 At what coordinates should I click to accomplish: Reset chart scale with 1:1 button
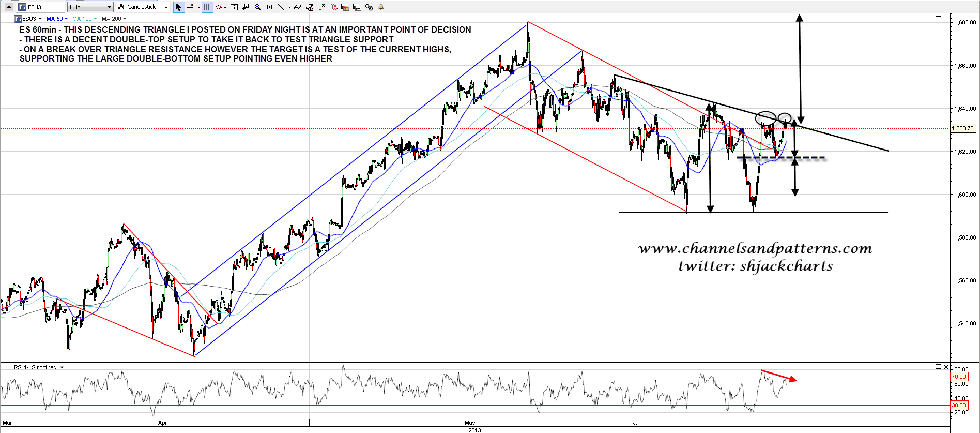(x=269, y=7)
